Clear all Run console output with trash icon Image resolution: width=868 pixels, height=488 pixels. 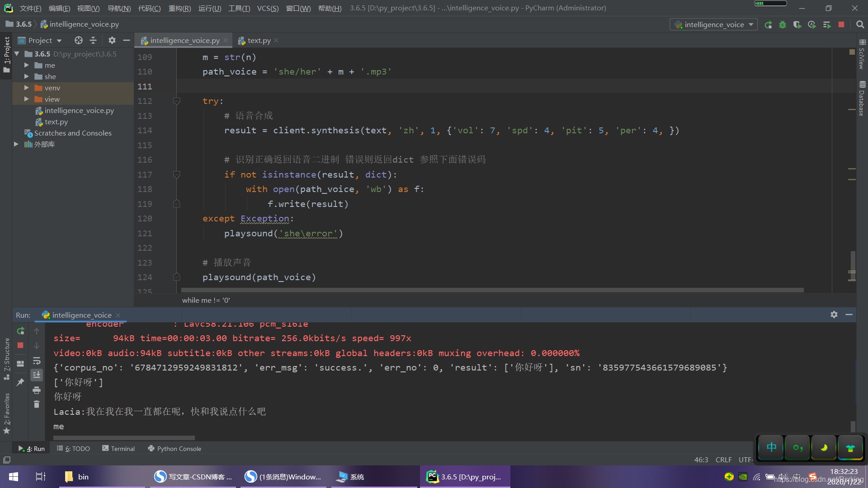coord(37,404)
